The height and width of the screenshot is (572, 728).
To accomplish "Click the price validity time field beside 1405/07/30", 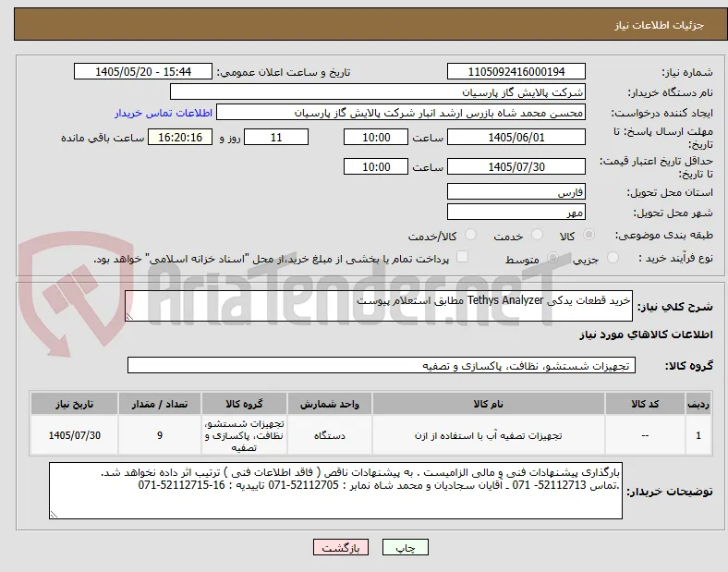I will 376,166.
